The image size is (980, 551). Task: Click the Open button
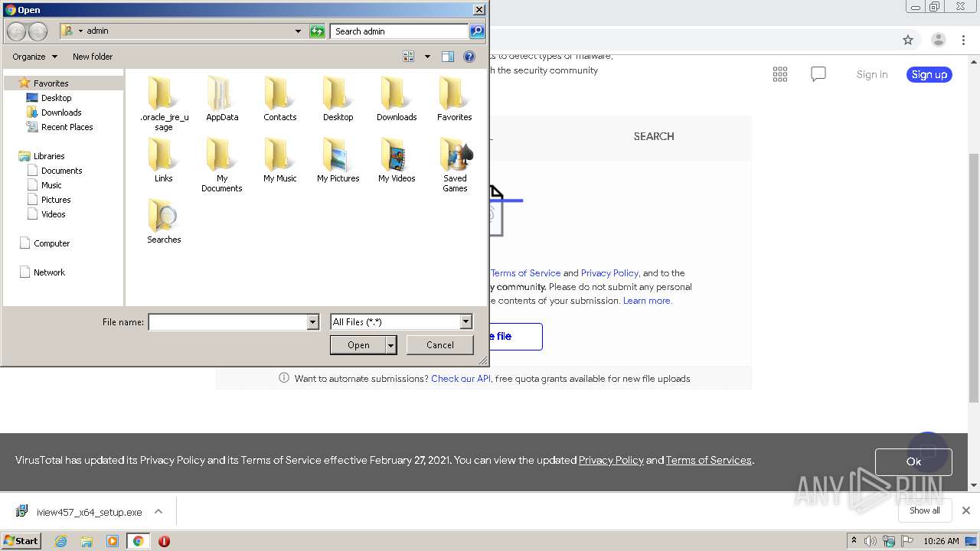(x=358, y=345)
